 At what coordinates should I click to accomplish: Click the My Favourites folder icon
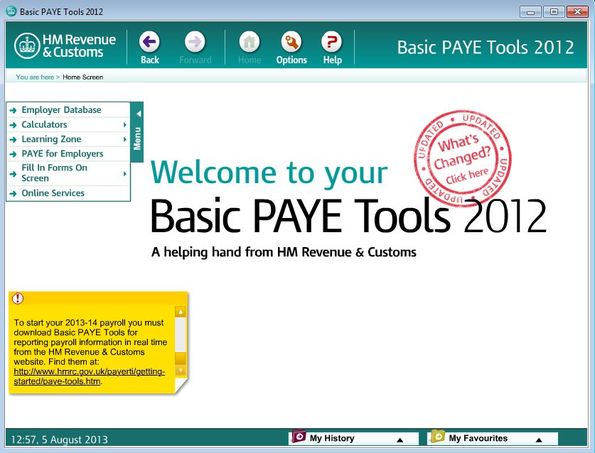pyautogui.click(x=438, y=436)
